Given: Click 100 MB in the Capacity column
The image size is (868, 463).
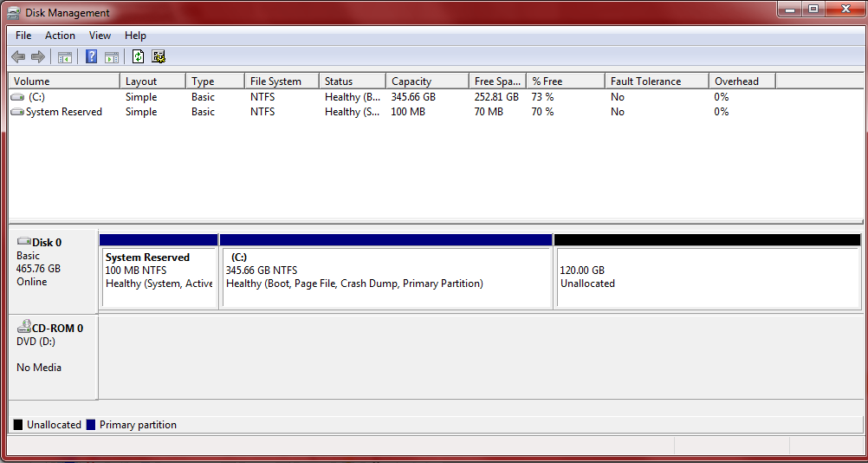Looking at the screenshot, I should click(408, 112).
